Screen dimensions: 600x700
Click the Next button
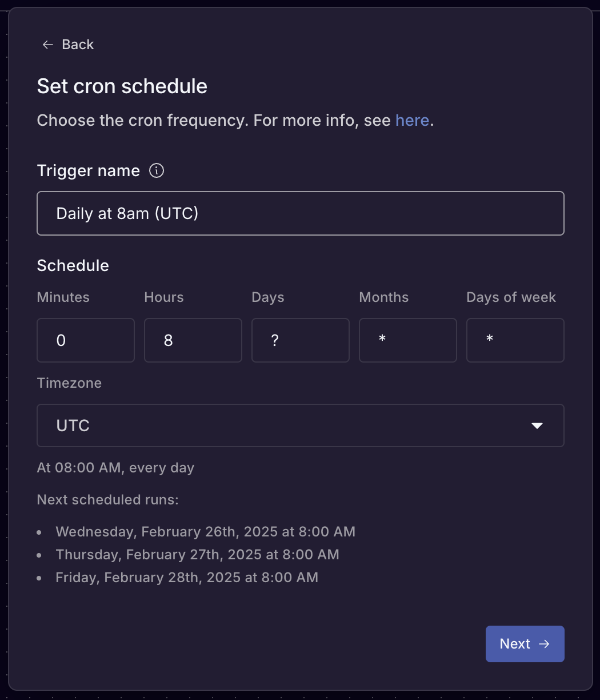click(525, 643)
